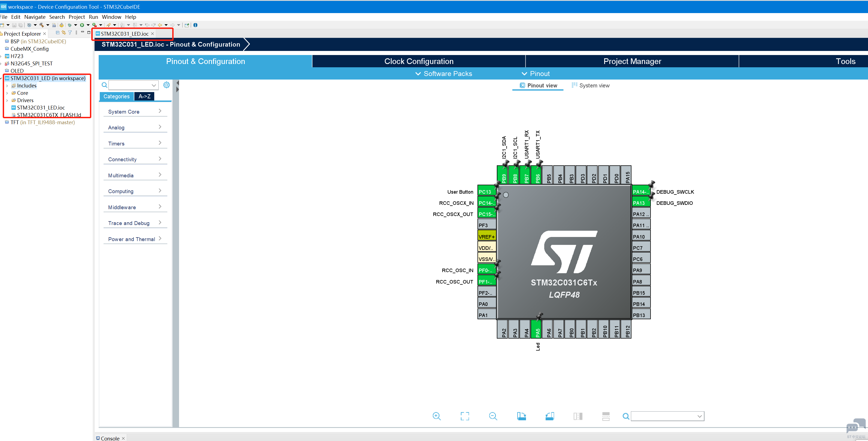Expand the Connectivity category
The height and width of the screenshot is (441, 868).
pos(135,159)
